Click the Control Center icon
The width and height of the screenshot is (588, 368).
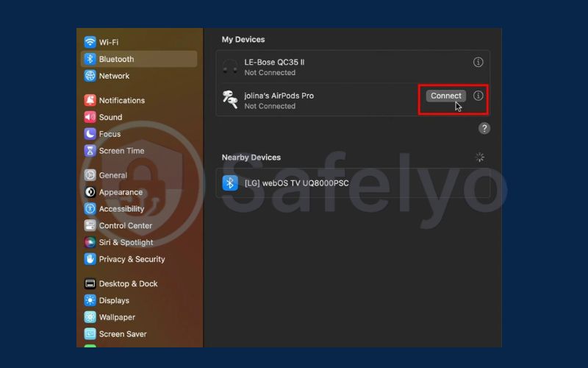90,225
